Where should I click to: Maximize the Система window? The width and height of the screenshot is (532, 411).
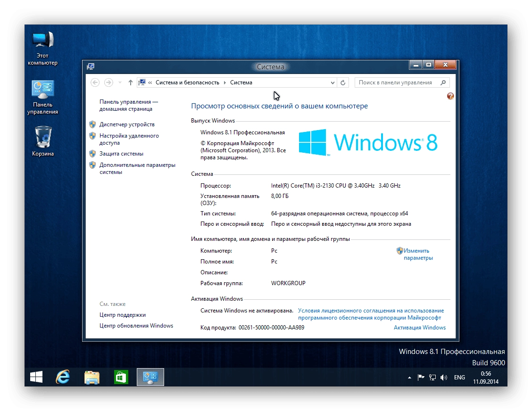pyautogui.click(x=429, y=65)
